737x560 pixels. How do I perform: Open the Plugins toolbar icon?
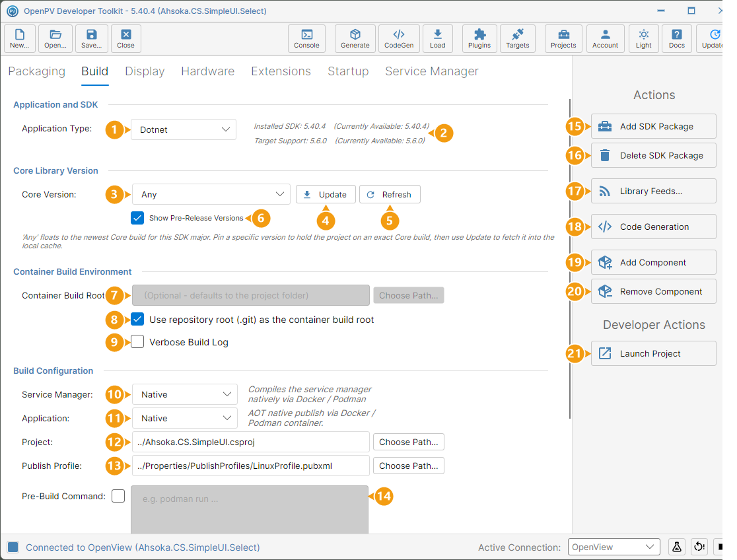pyautogui.click(x=479, y=38)
